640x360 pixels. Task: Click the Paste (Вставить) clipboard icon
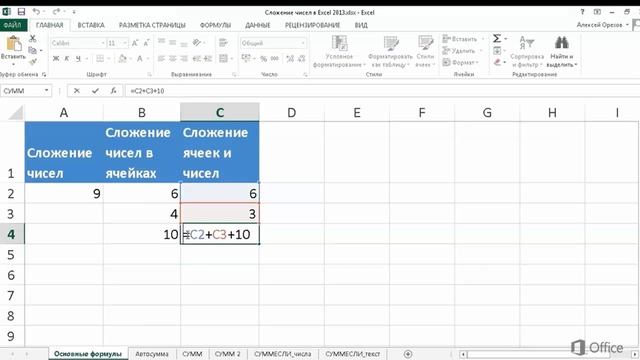click(x=13, y=44)
